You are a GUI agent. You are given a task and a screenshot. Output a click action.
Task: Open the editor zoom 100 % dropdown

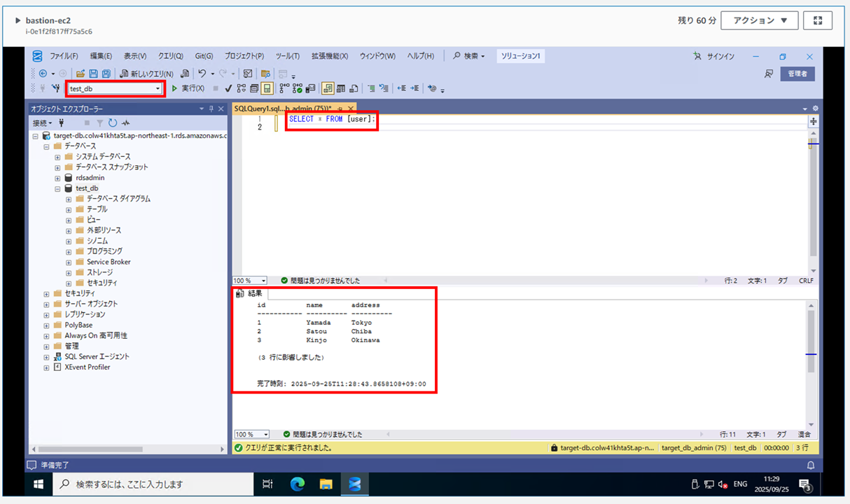point(263,281)
